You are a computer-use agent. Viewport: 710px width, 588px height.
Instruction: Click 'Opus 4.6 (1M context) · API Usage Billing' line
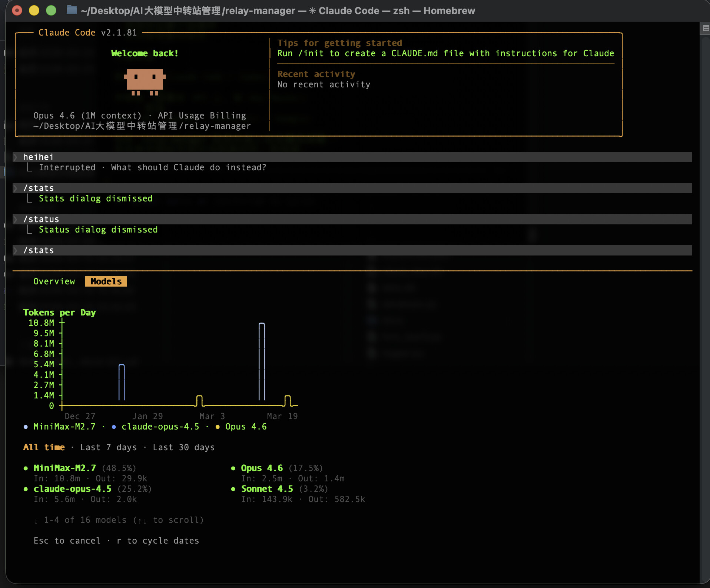point(140,116)
